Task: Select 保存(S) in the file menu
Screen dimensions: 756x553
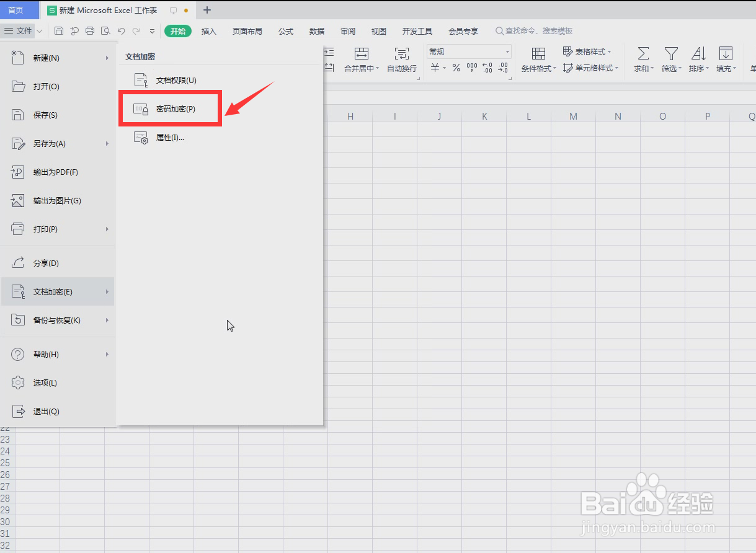Action: pyautogui.click(x=59, y=115)
